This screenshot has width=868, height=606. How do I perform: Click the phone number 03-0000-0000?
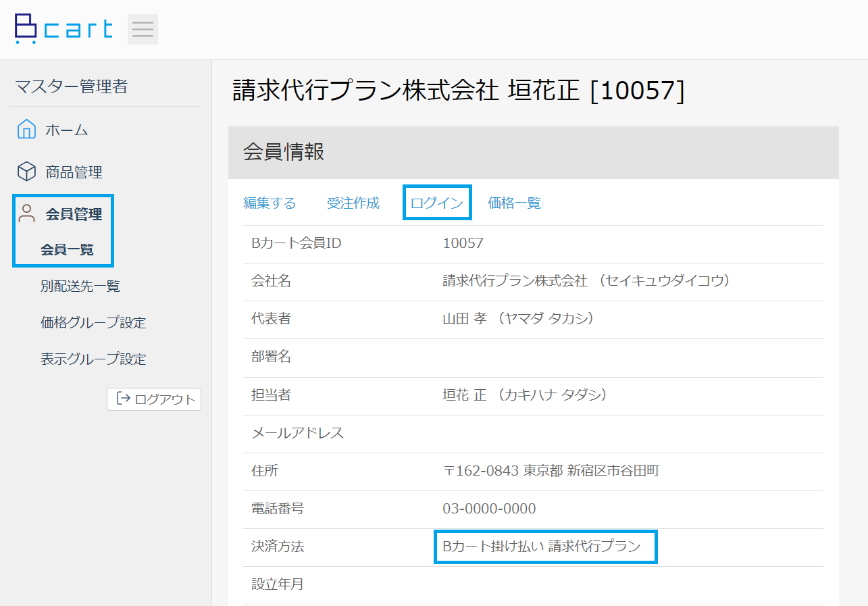click(x=489, y=509)
